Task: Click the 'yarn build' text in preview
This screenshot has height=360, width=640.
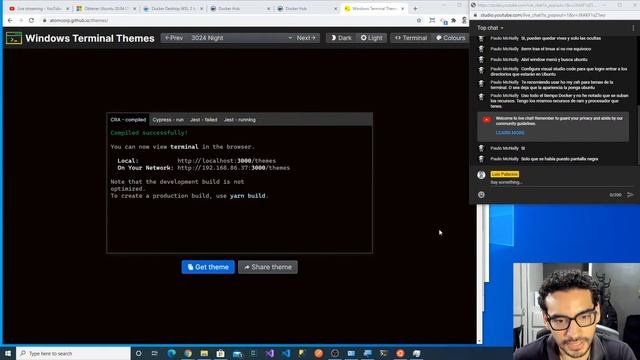Action: (247, 196)
